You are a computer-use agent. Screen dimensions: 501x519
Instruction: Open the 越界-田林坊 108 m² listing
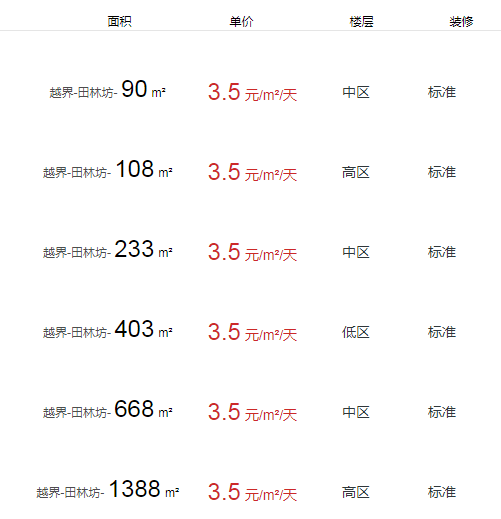coord(108,170)
